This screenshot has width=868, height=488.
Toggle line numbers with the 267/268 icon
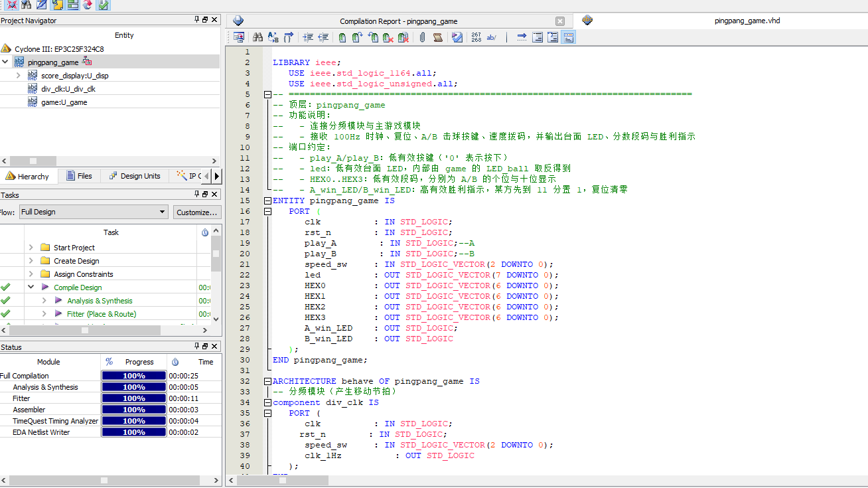point(476,37)
